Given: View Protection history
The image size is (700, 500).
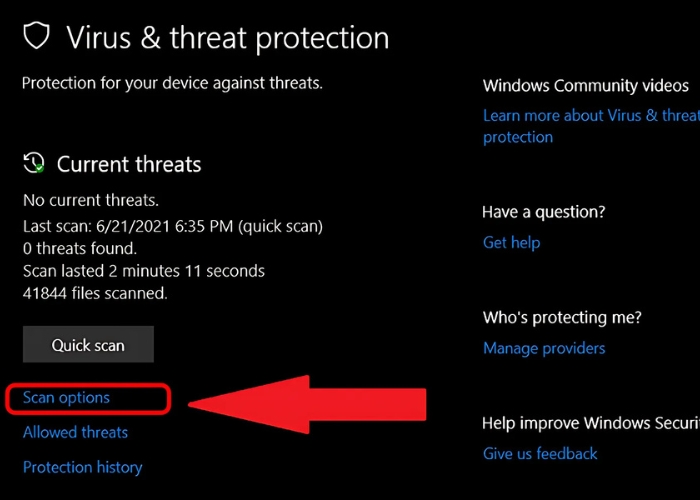Looking at the screenshot, I should pyautogui.click(x=82, y=467).
